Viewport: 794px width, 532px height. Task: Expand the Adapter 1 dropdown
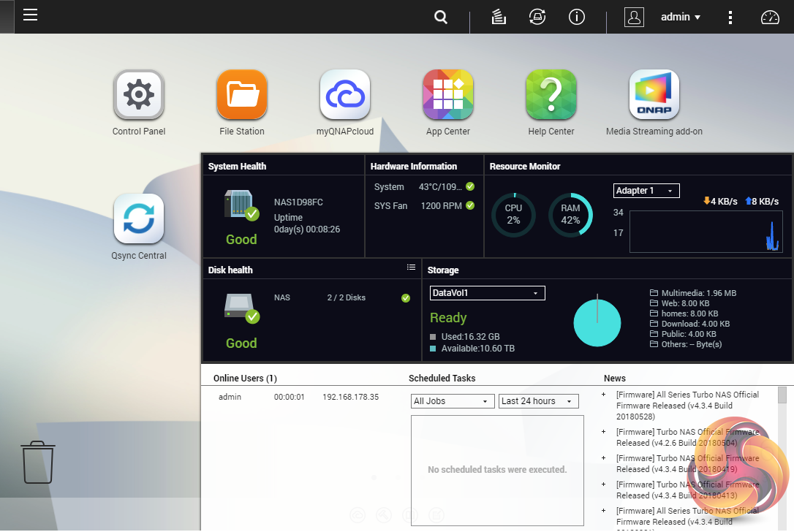[646, 191]
